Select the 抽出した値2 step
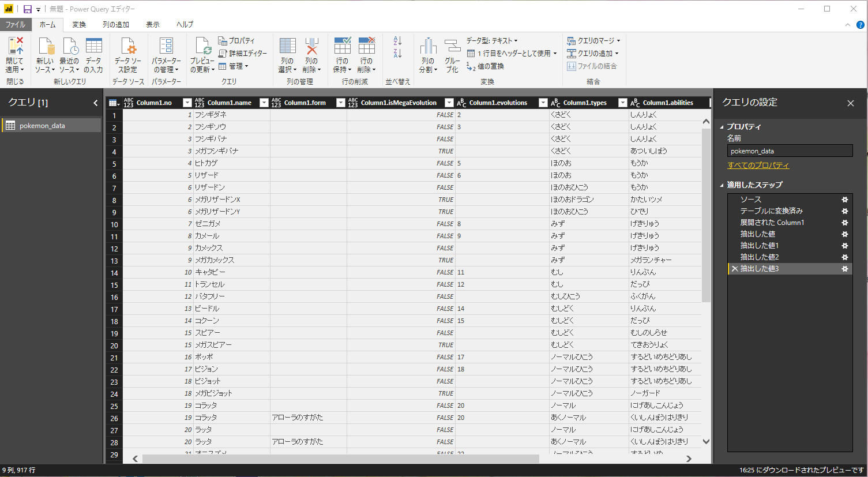This screenshot has width=868, height=477. coord(760,257)
